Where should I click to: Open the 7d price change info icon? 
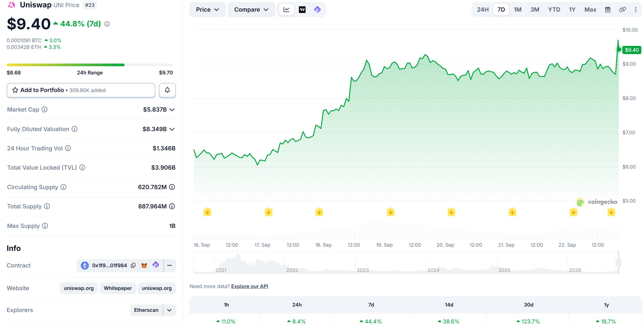tap(107, 24)
